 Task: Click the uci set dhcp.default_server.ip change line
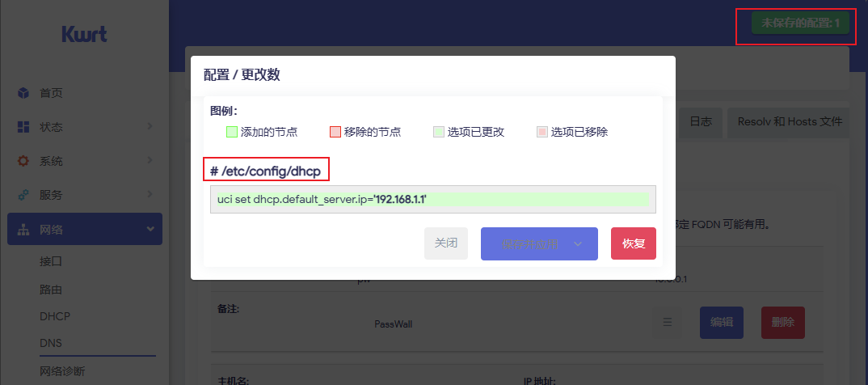pos(433,200)
